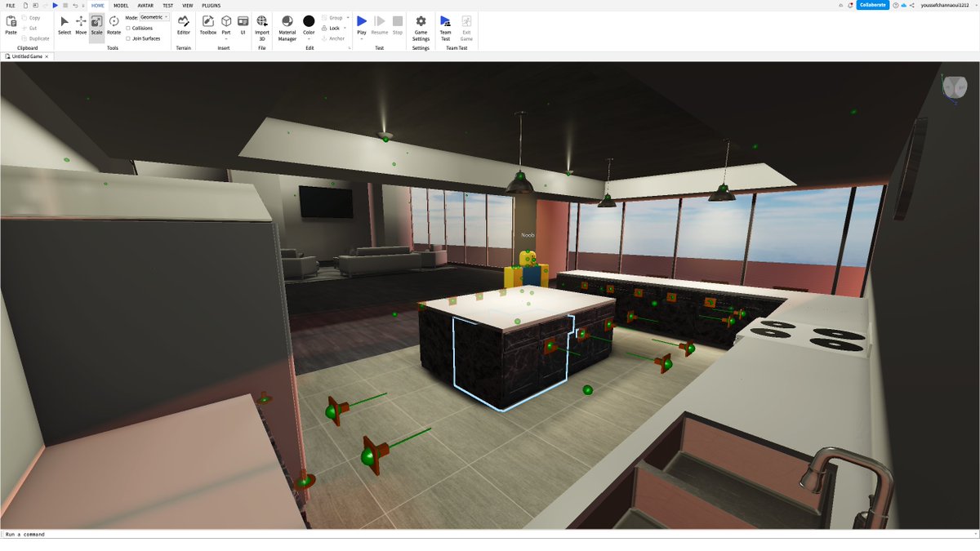Open the UI insert tool

(x=243, y=25)
